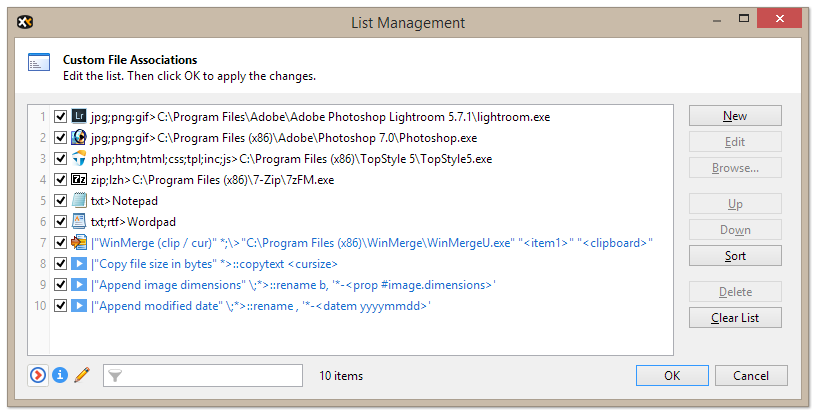This screenshot has width=816, height=414.
Task: Toggle the txt>Notepad checkbox
Action: click(x=61, y=201)
